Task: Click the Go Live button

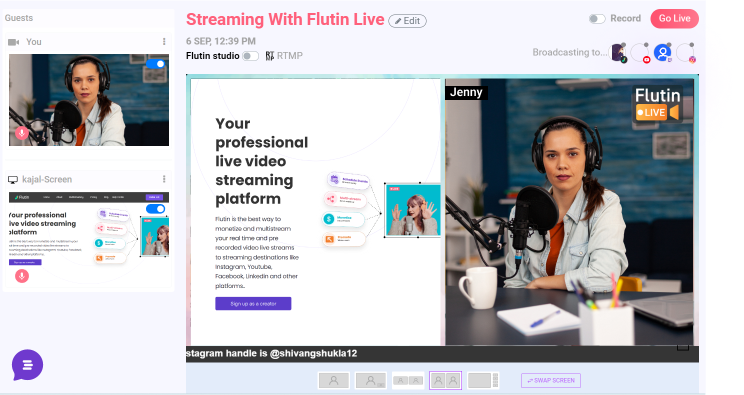Action: coord(674,19)
